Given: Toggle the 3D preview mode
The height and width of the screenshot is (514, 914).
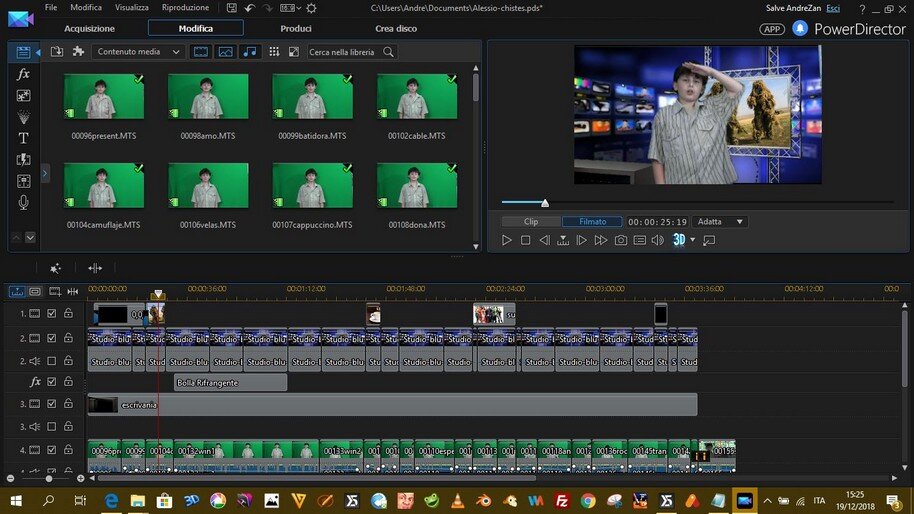Looking at the screenshot, I should pyautogui.click(x=679, y=240).
